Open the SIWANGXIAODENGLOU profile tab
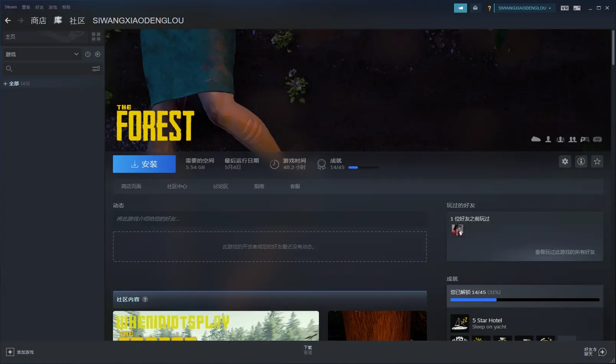This screenshot has width=616, height=364. (138, 21)
